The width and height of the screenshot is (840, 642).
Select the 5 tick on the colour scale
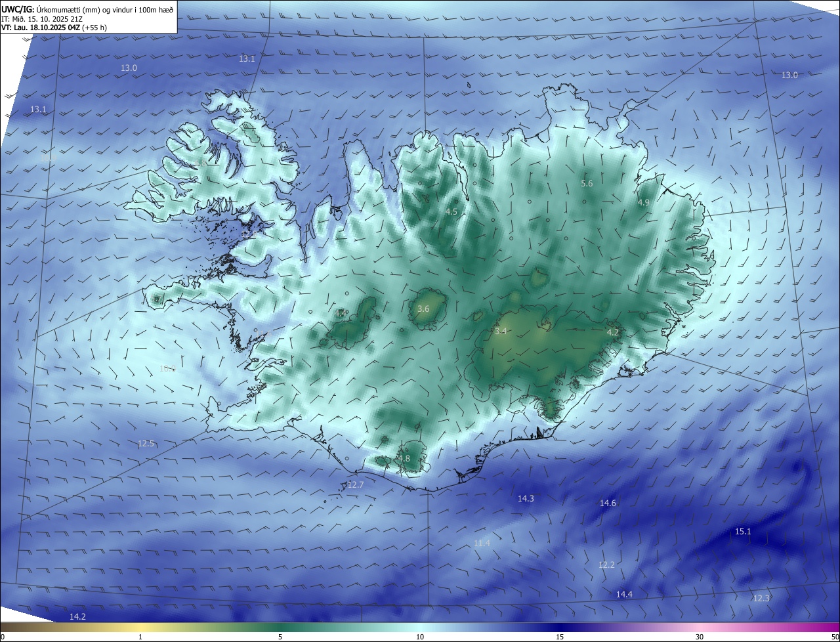pos(280,637)
